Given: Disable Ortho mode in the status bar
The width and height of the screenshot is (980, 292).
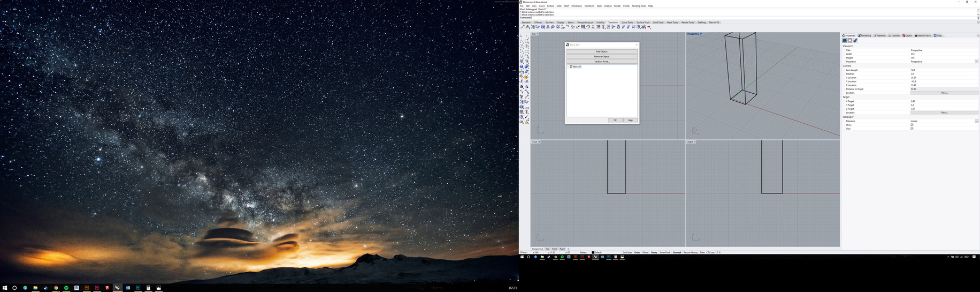Looking at the screenshot, I should coord(637,252).
